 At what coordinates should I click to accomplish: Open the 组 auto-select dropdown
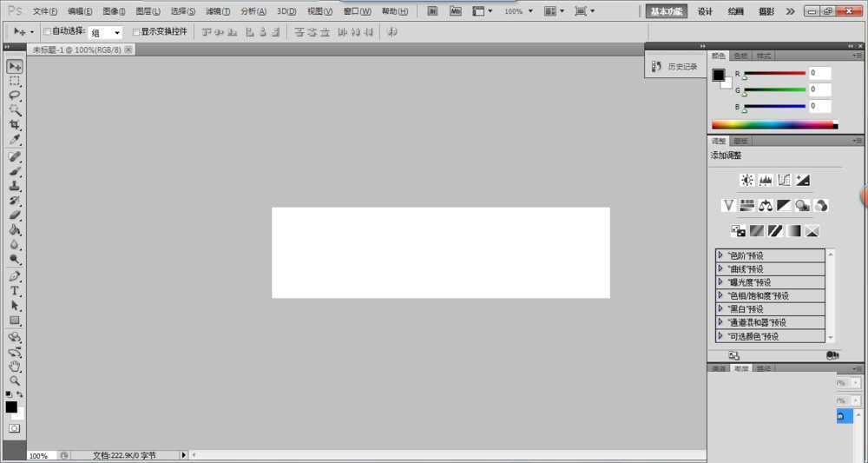tap(106, 32)
